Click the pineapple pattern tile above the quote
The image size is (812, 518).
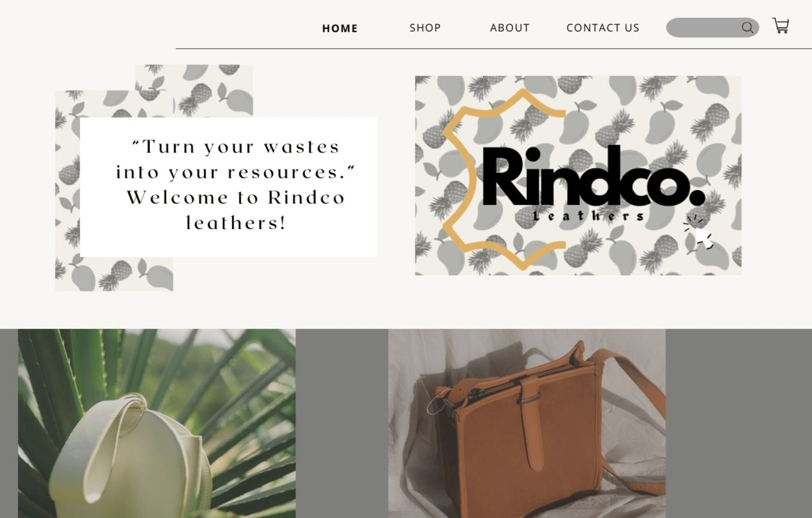194,90
